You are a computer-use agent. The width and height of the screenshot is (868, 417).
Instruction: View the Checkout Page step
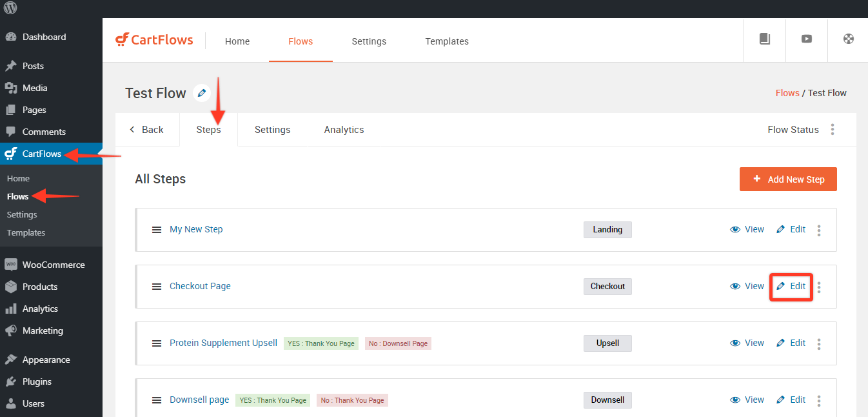pyautogui.click(x=747, y=286)
